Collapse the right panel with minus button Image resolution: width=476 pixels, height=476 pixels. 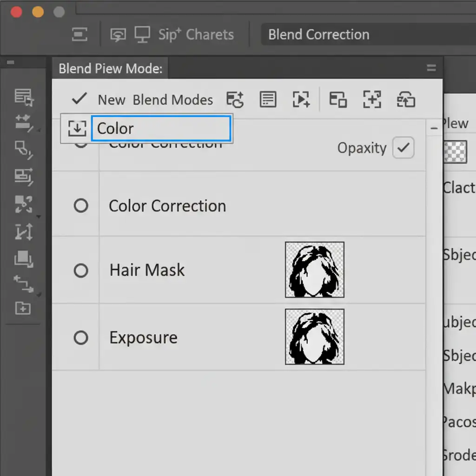[x=434, y=128]
